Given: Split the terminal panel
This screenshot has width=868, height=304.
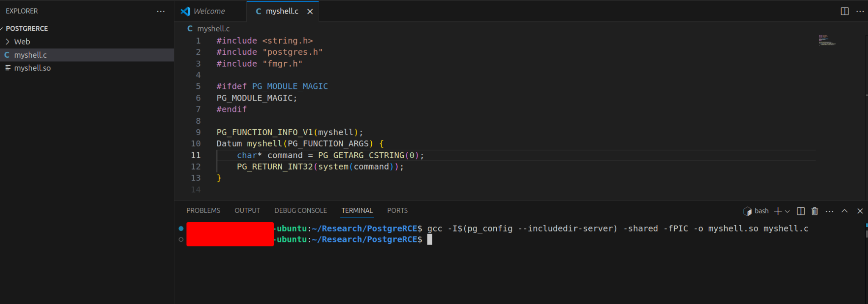Looking at the screenshot, I should click(x=801, y=211).
